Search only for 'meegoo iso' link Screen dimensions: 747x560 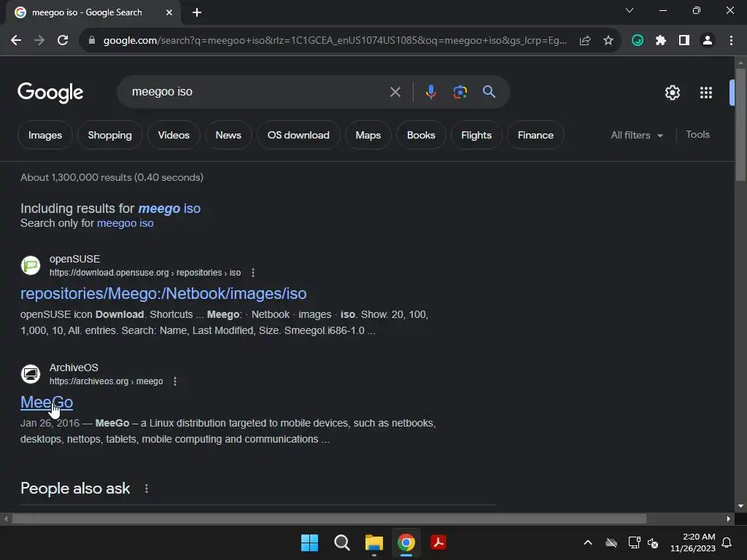125,223
